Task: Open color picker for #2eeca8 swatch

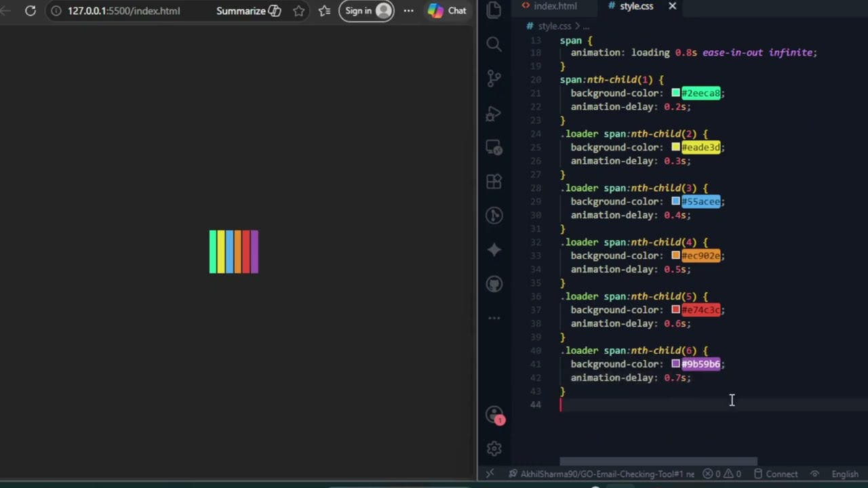Action: [675, 93]
